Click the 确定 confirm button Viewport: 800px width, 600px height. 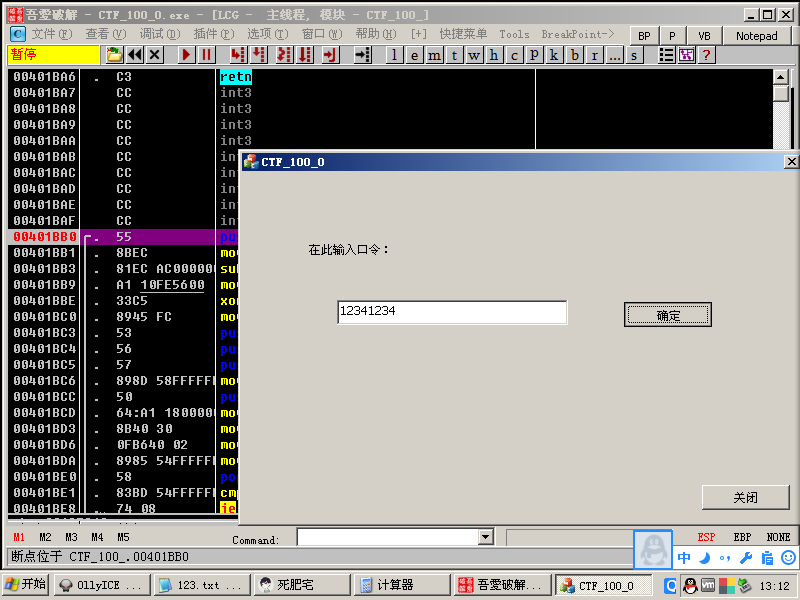pyautogui.click(x=668, y=315)
